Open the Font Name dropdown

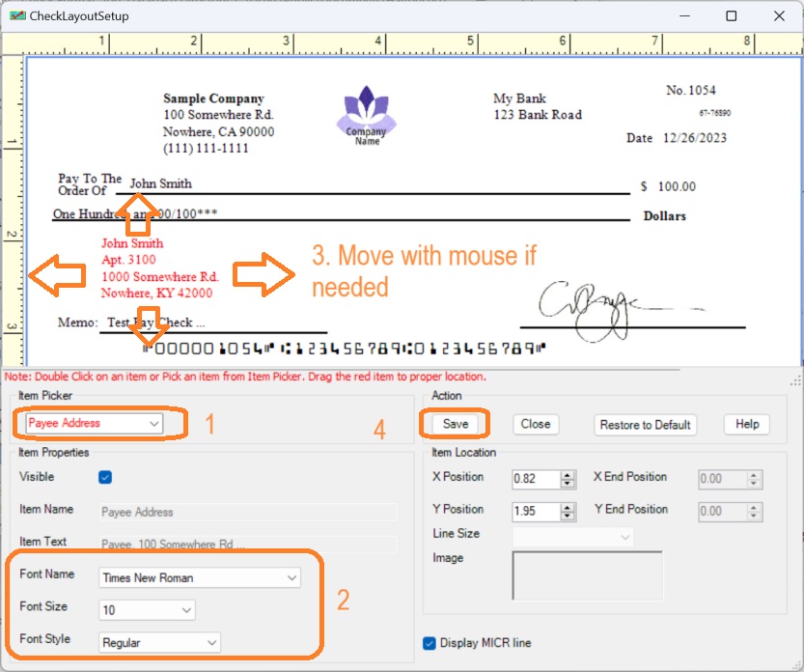(291, 577)
